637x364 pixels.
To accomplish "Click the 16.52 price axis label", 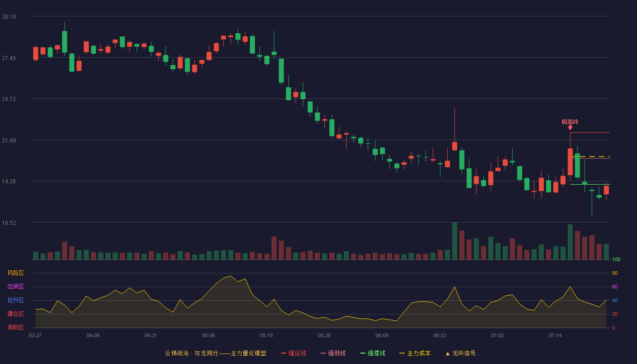I will tap(9, 222).
